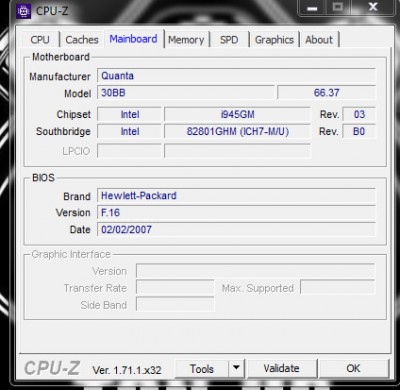Click the Tools button
The height and width of the screenshot is (390, 400).
202,368
